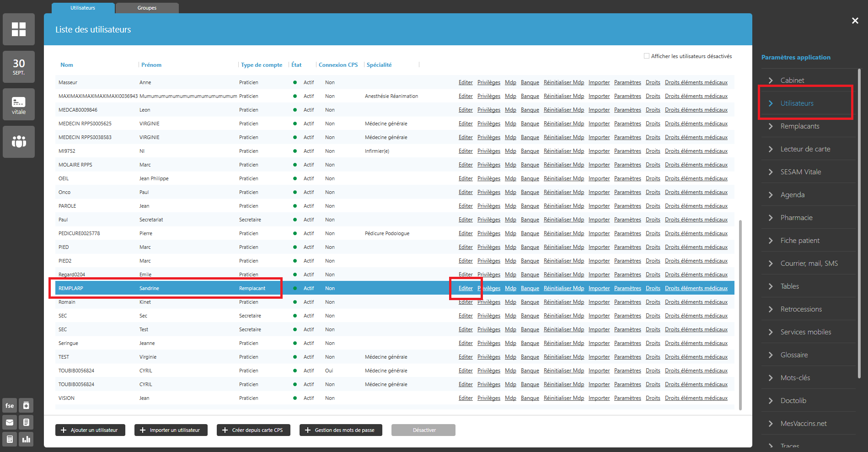
Task: Enable Afficher les utilisateurs désactivés checkbox
Action: (x=647, y=56)
